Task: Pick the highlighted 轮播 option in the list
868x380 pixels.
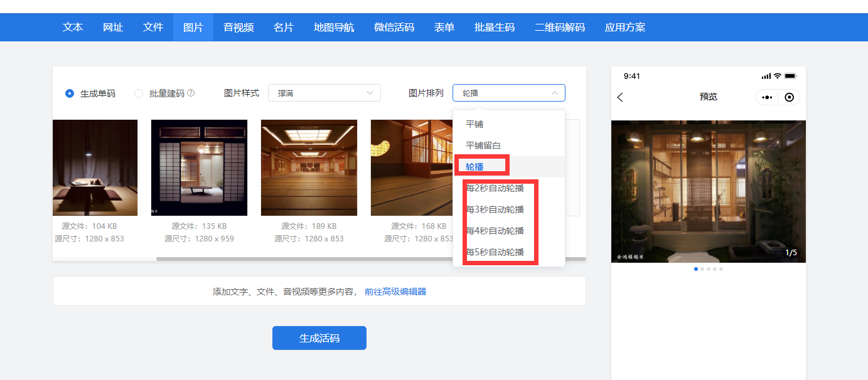Action: pos(509,167)
